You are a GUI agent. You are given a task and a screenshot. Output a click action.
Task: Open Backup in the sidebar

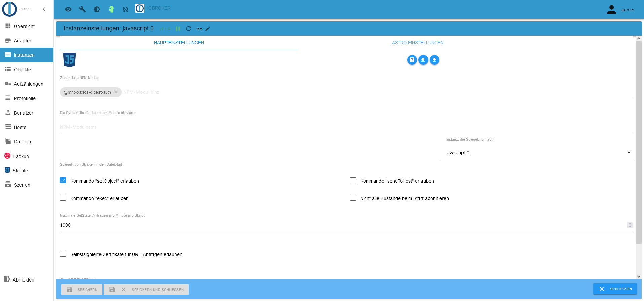27,156
